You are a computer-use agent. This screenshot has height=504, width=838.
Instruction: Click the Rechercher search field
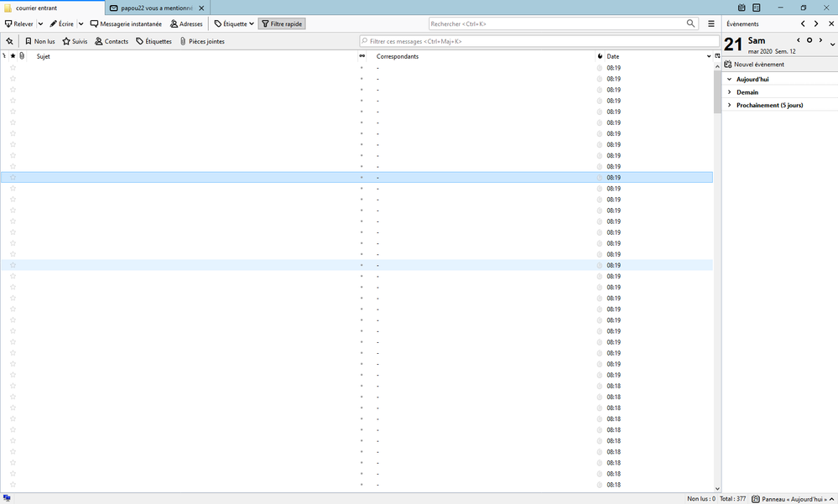[x=557, y=24]
